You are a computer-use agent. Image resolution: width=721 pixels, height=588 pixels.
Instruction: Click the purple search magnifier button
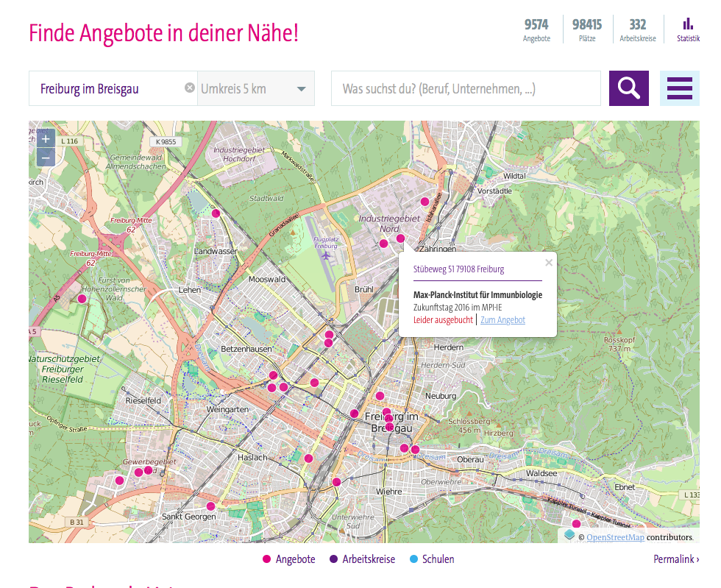click(x=628, y=88)
